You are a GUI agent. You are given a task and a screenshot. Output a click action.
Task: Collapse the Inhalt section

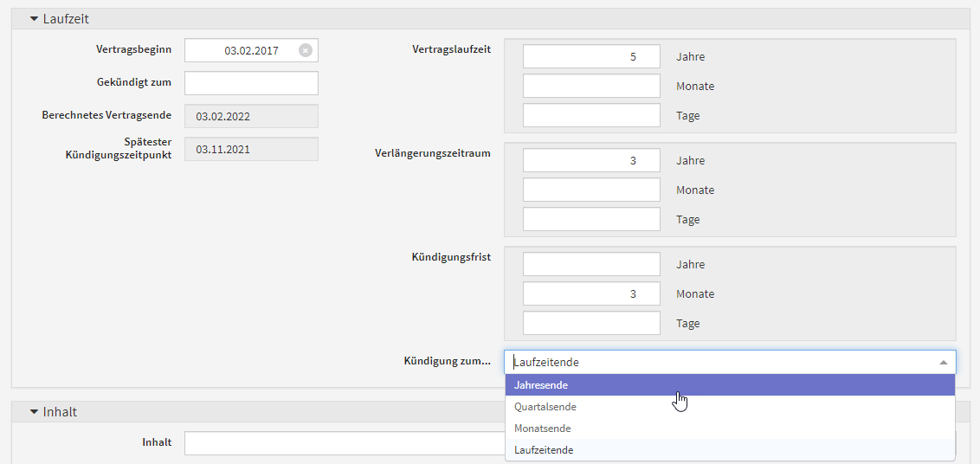point(35,412)
